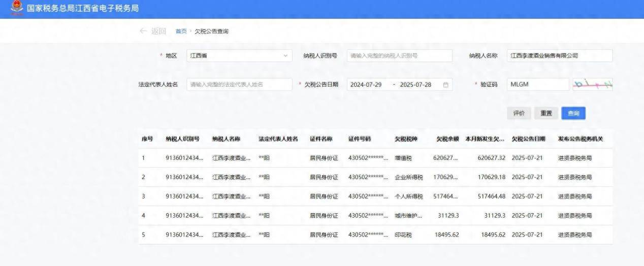Click the calendar icon in date range
Viewport: 644px width, 266px height.
pos(445,85)
